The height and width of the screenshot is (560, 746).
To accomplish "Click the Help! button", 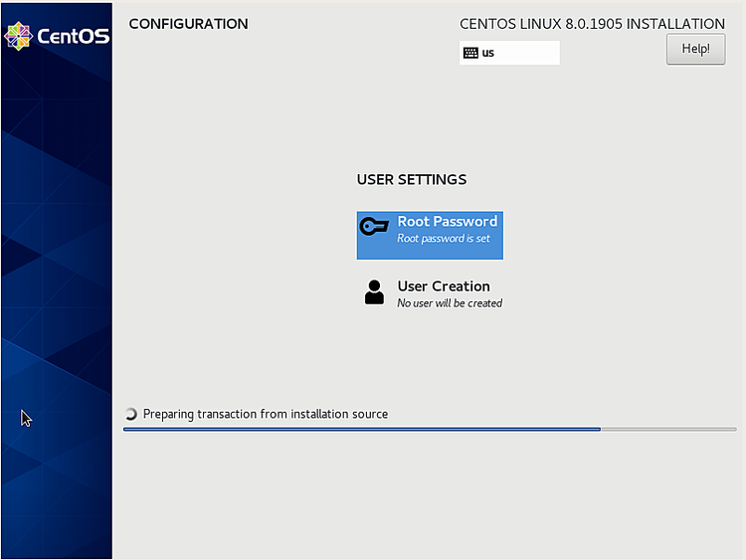I will pyautogui.click(x=695, y=49).
